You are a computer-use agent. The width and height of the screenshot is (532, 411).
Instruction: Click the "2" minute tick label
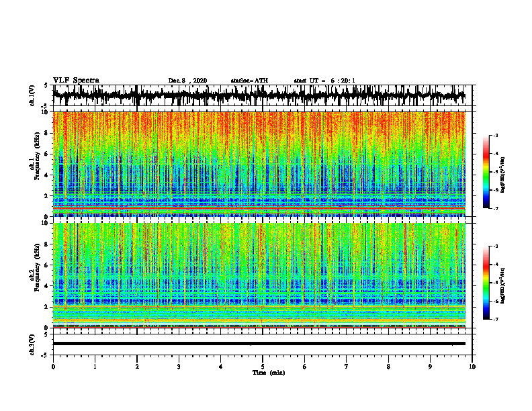tap(137, 367)
